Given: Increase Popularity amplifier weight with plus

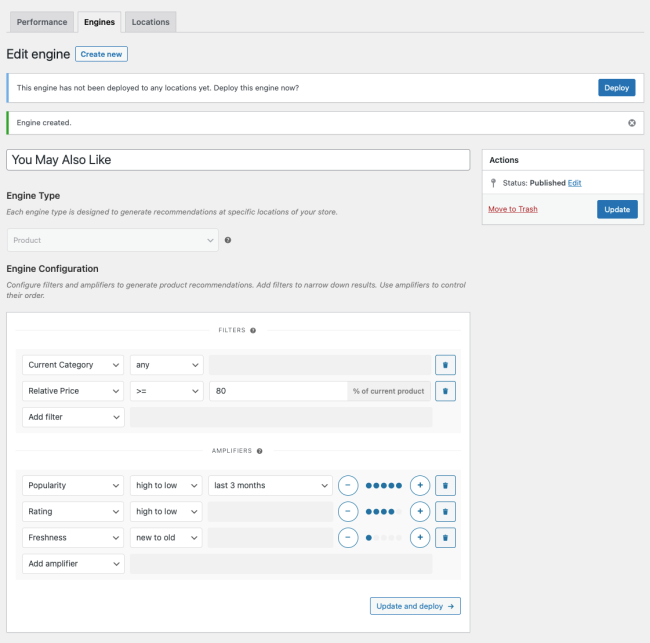Looking at the screenshot, I should tap(420, 485).
